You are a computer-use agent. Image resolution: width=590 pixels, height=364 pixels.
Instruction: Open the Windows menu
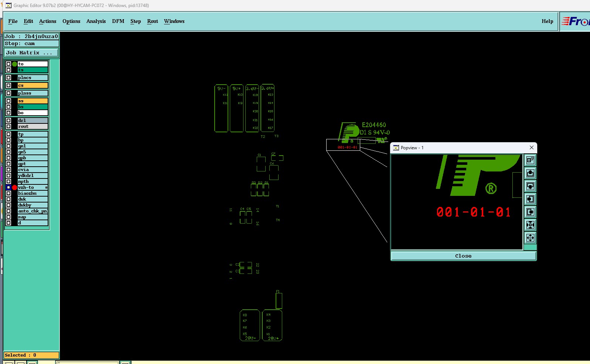pos(174,21)
